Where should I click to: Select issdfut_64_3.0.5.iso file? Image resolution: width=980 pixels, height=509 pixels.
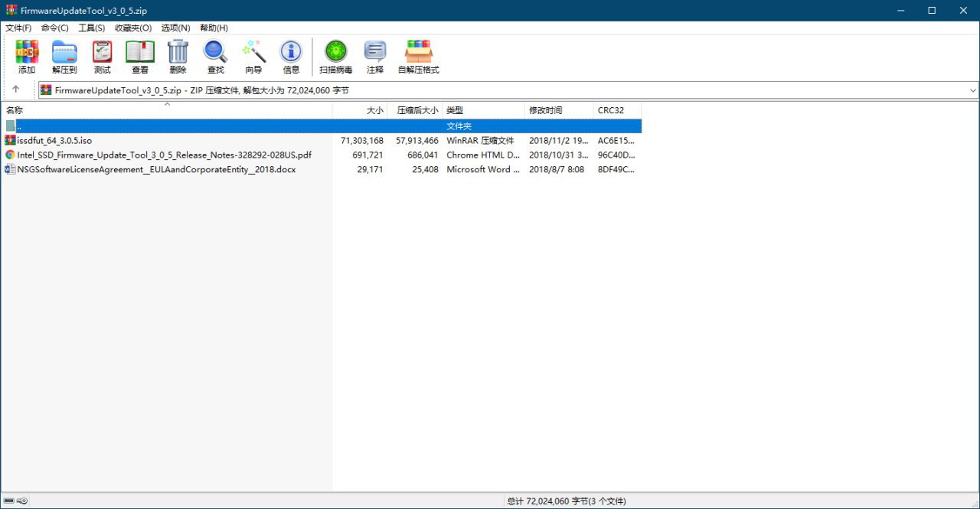(x=54, y=141)
